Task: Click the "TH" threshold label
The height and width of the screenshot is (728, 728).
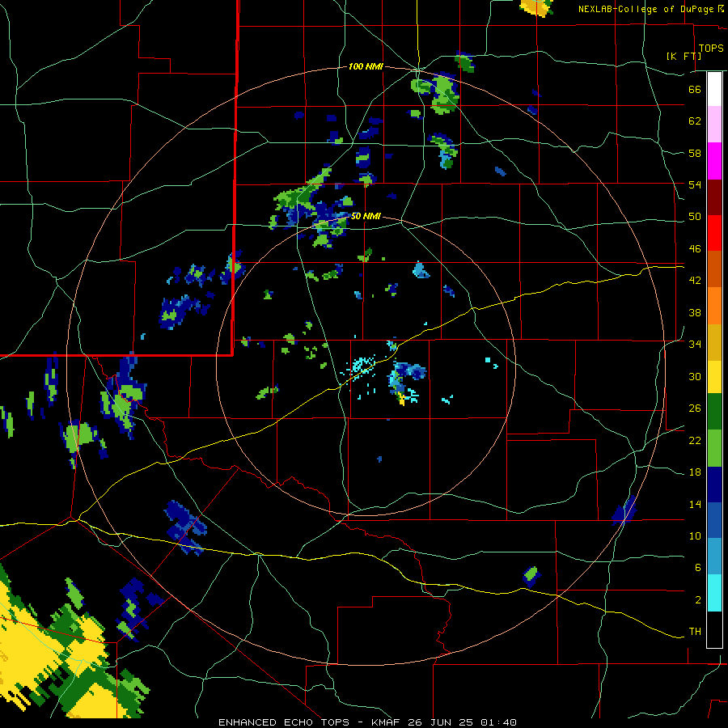Action: pyautogui.click(x=695, y=632)
